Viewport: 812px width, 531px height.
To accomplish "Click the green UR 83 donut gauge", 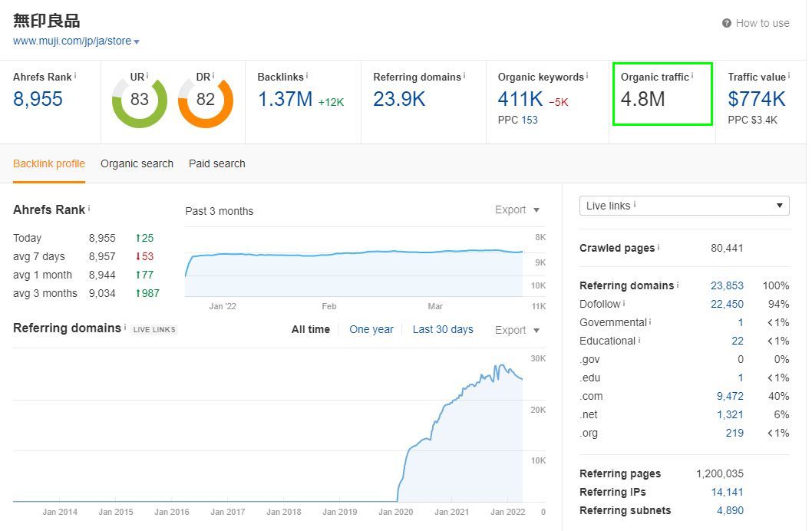I will point(140,101).
